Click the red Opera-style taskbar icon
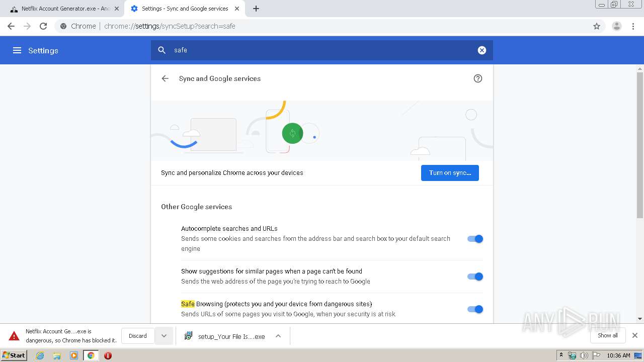Image resolution: width=644 pixels, height=362 pixels. [x=108, y=355]
